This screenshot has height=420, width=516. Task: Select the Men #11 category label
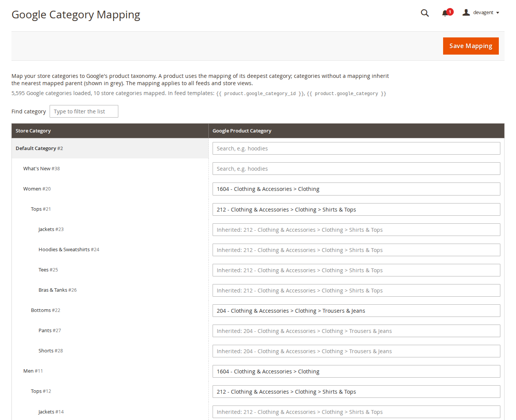point(33,371)
